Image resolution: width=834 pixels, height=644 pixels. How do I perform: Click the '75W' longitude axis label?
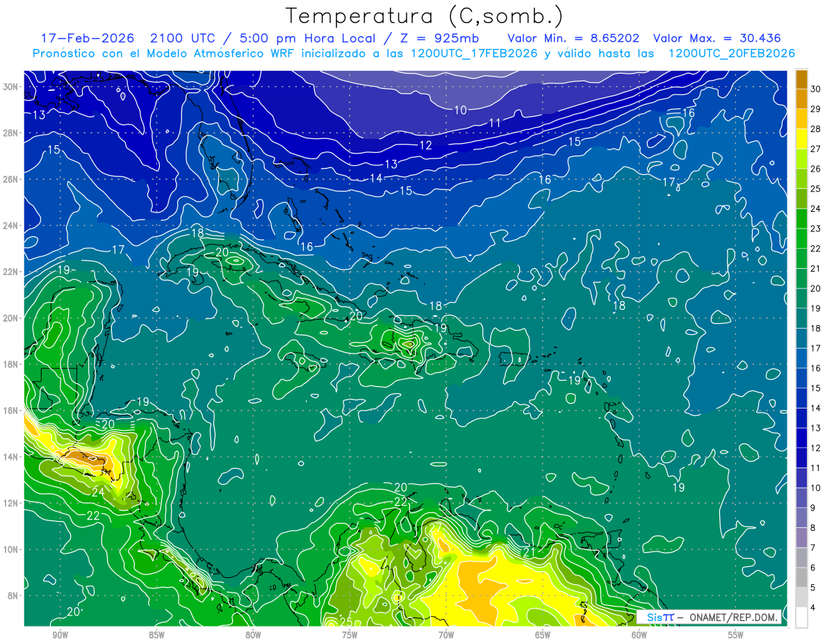[x=350, y=635]
